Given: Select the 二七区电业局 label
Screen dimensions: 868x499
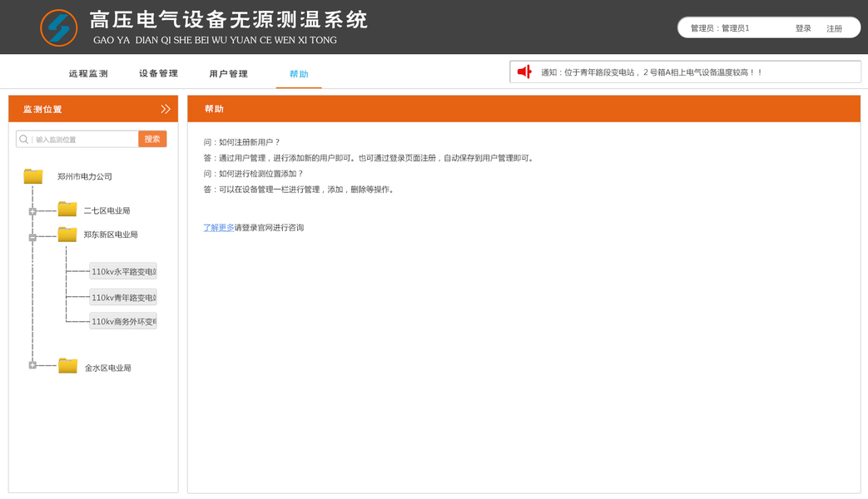Looking at the screenshot, I should point(107,210).
